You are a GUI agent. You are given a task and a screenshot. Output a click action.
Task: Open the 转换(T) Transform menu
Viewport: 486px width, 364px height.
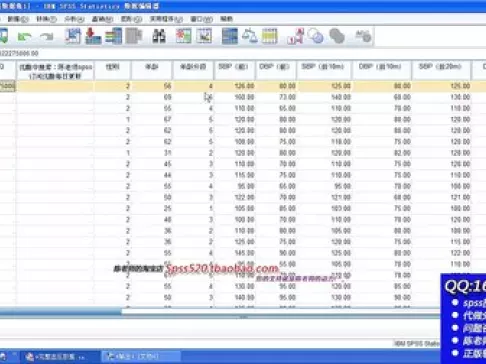coord(46,19)
